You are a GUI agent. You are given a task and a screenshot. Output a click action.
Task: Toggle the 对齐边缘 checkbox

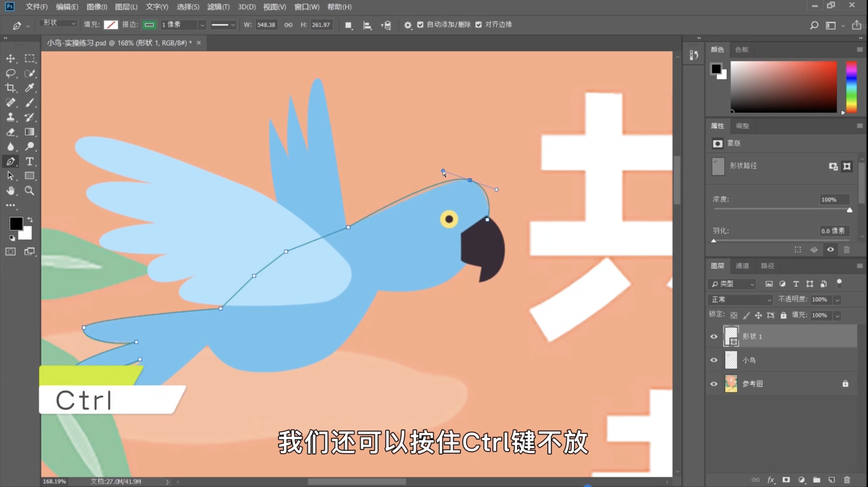[478, 25]
